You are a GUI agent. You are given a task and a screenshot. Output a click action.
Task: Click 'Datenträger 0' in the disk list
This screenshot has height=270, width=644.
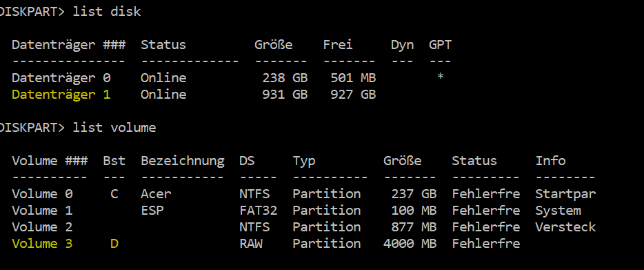61,78
